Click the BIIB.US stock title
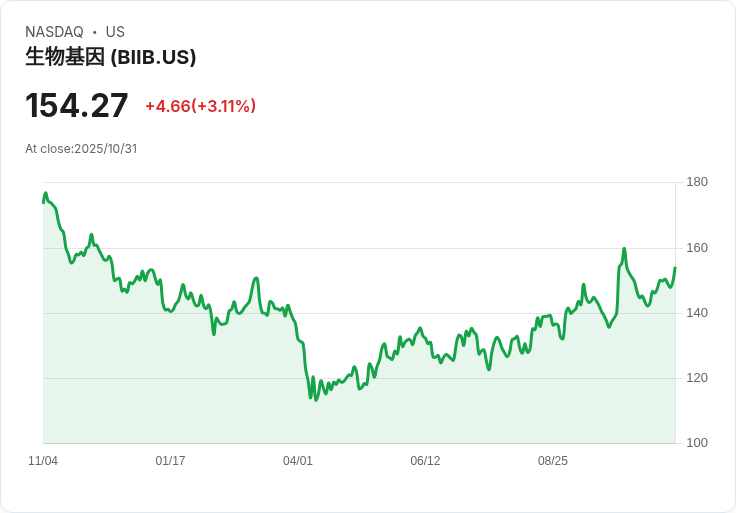Image resolution: width=736 pixels, height=513 pixels. pos(110,57)
